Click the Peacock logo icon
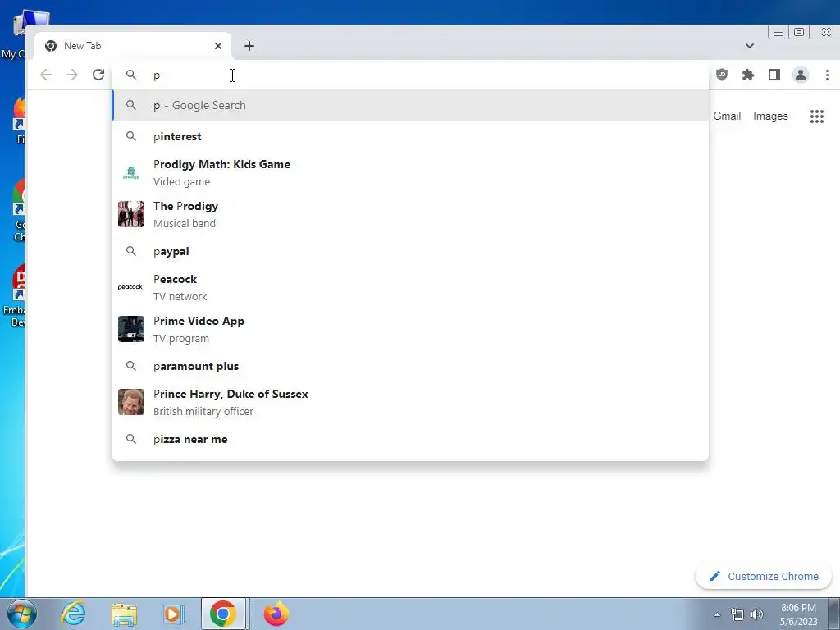This screenshot has width=840, height=630. [x=131, y=287]
